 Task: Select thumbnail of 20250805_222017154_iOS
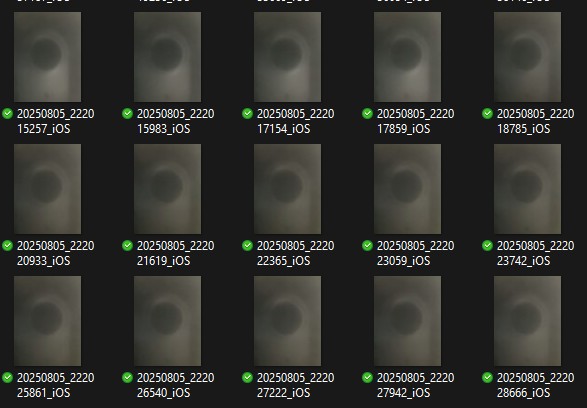pos(287,57)
